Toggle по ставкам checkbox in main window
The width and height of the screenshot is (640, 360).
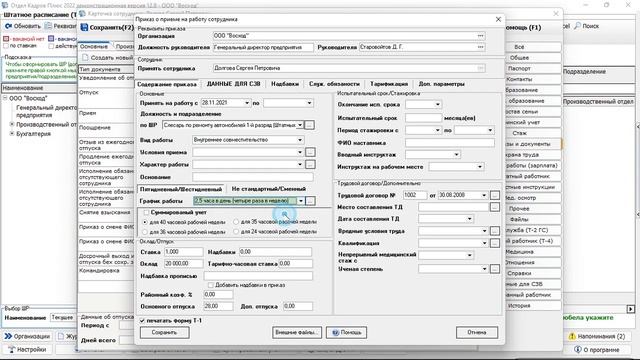point(6,46)
